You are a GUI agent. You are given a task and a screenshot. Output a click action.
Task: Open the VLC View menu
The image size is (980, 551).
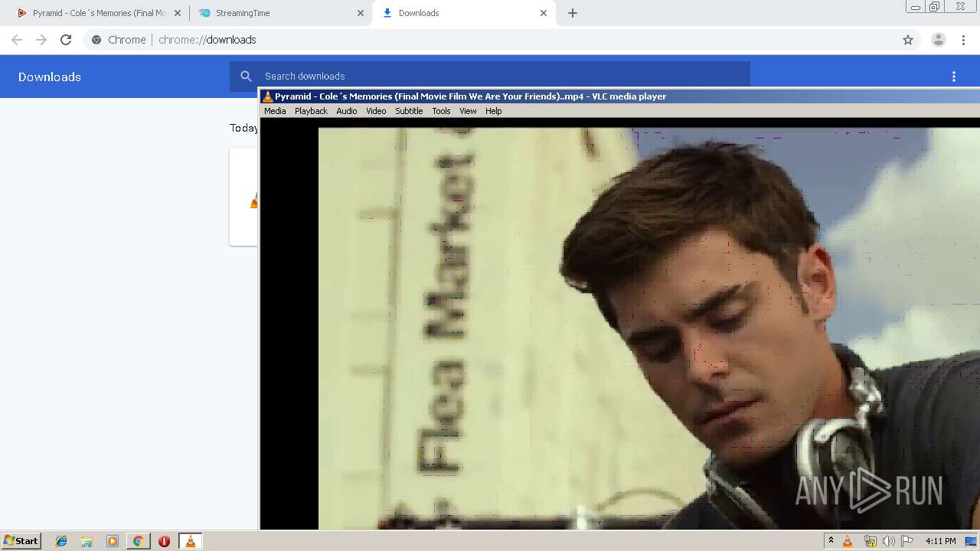point(468,111)
